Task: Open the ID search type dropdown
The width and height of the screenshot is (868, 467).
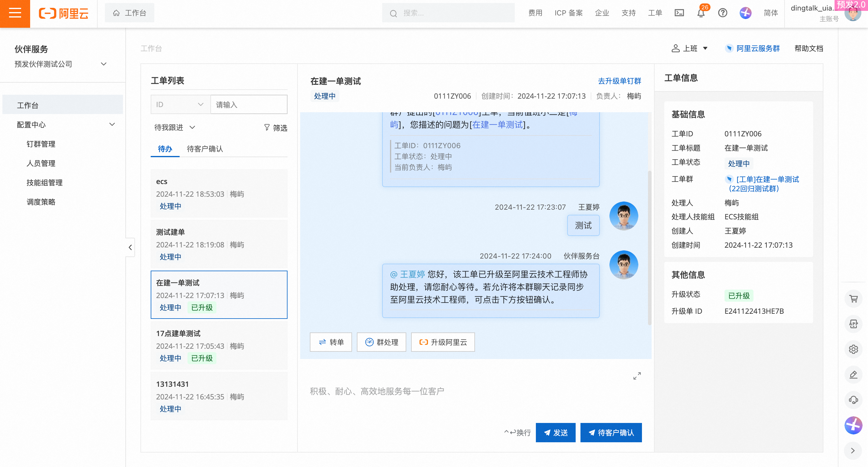Action: click(180, 104)
